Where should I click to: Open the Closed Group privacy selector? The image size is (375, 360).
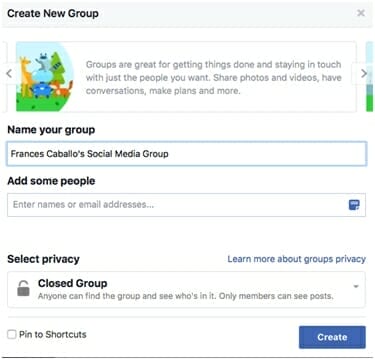point(186,289)
